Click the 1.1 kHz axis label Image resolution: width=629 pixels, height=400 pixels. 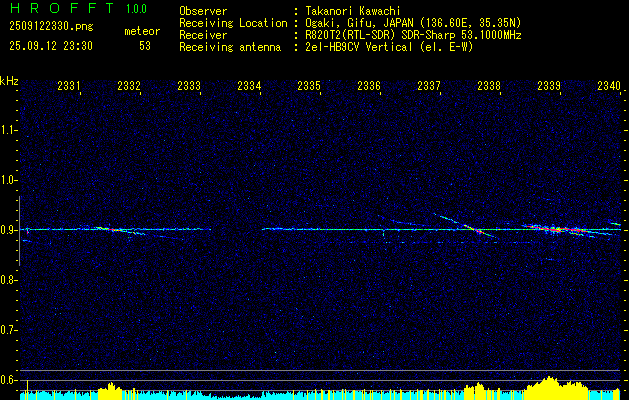pyautogui.click(x=8, y=130)
